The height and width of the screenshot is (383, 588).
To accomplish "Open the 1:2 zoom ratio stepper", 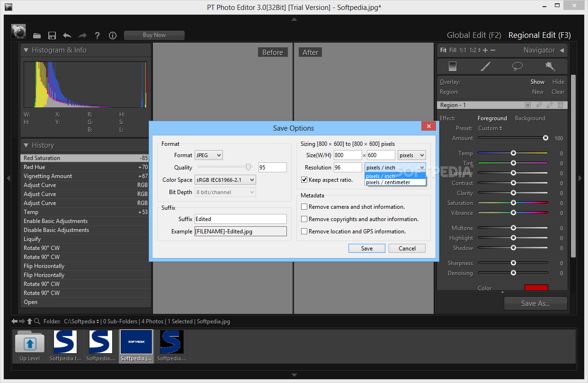I will (x=475, y=50).
